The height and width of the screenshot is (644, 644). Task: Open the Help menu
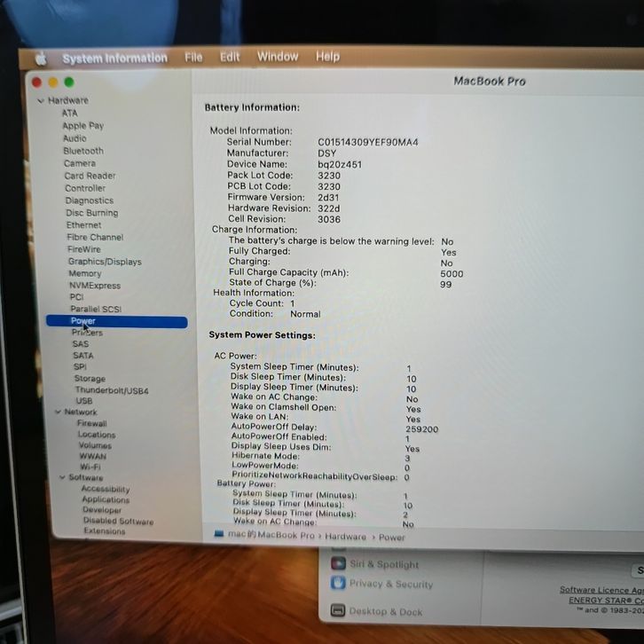click(x=327, y=56)
